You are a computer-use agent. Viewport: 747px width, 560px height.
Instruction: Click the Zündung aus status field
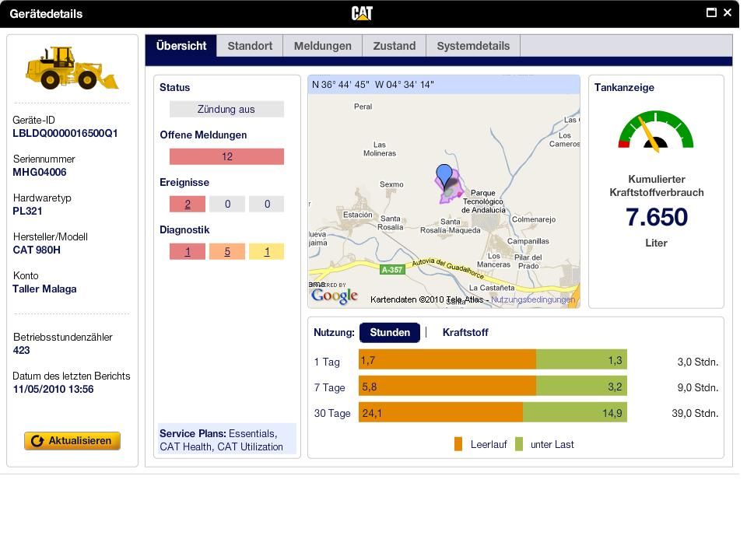tap(226, 109)
